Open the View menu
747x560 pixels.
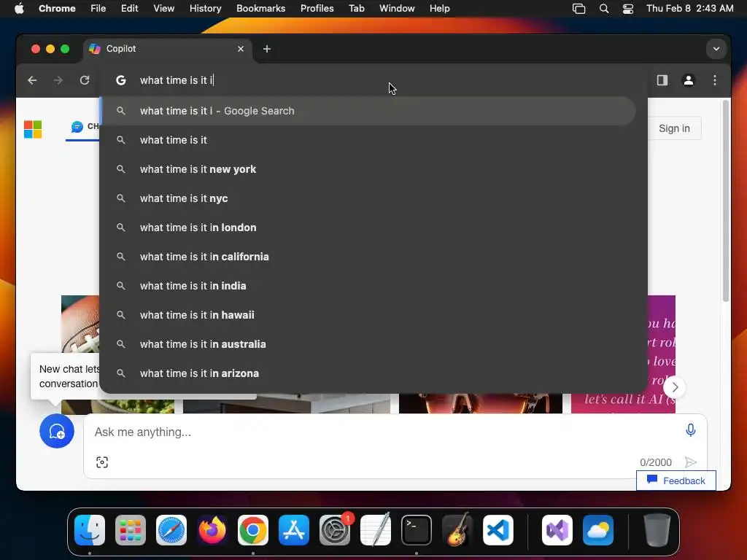pyautogui.click(x=163, y=9)
